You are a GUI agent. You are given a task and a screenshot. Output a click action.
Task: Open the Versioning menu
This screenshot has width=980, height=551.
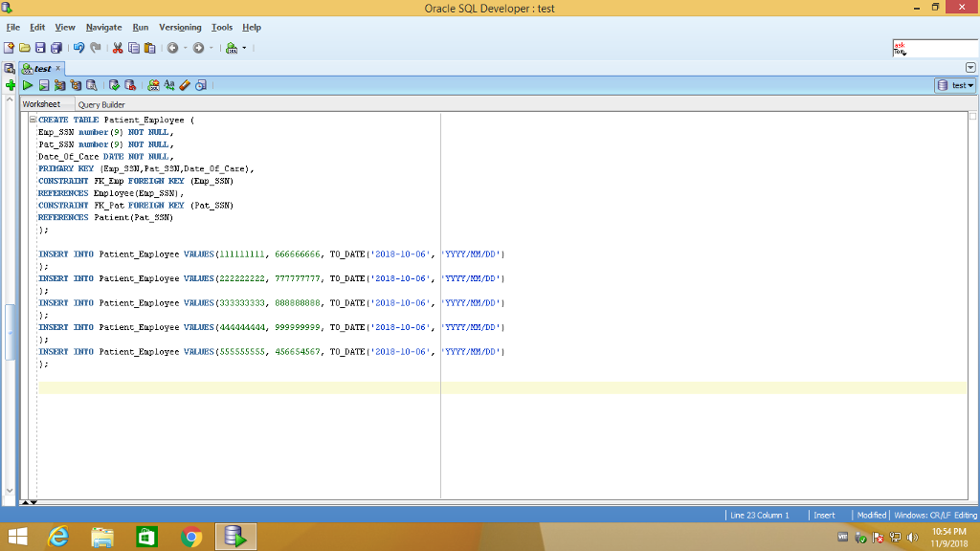point(180,28)
